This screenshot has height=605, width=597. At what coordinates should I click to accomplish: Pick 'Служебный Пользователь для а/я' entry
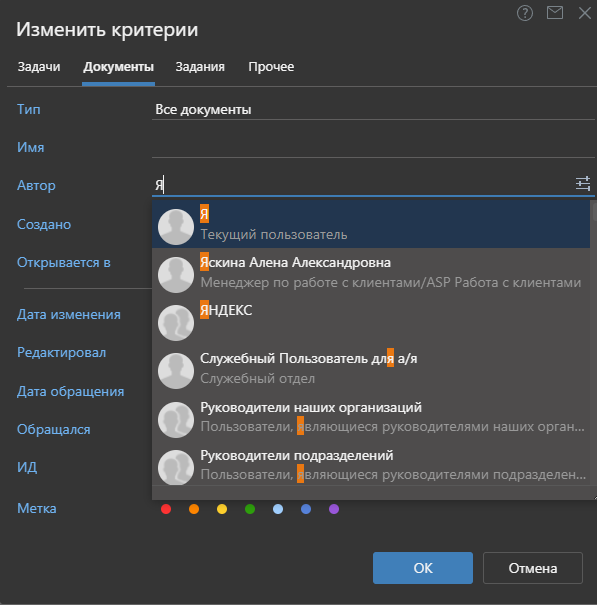coord(371,368)
